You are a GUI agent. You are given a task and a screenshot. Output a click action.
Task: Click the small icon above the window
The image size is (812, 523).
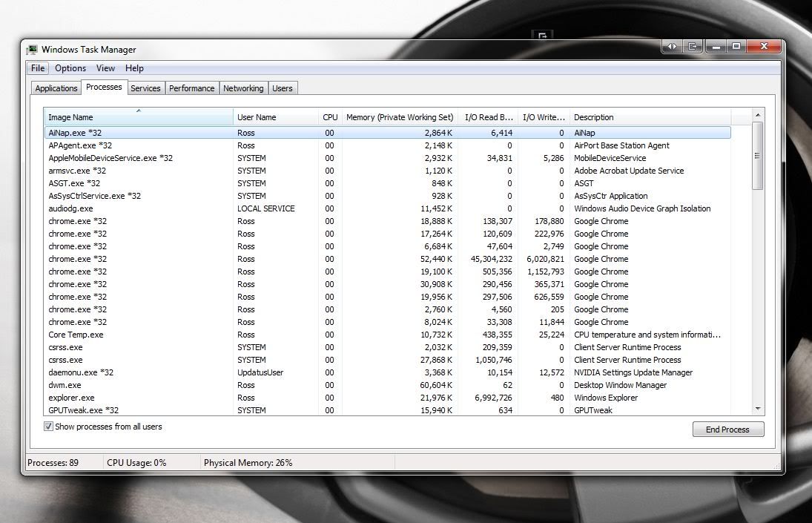pyautogui.click(x=542, y=36)
